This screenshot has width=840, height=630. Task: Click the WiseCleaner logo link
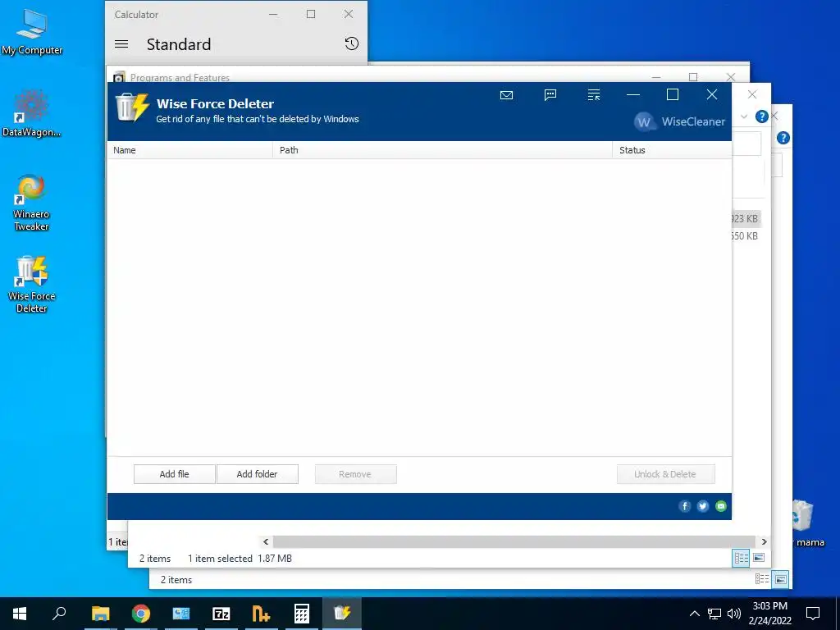(679, 121)
